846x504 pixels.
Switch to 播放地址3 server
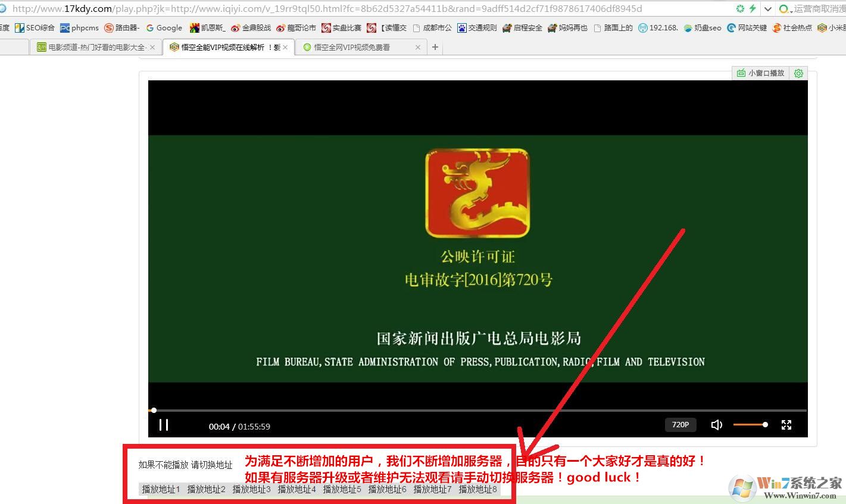click(251, 489)
